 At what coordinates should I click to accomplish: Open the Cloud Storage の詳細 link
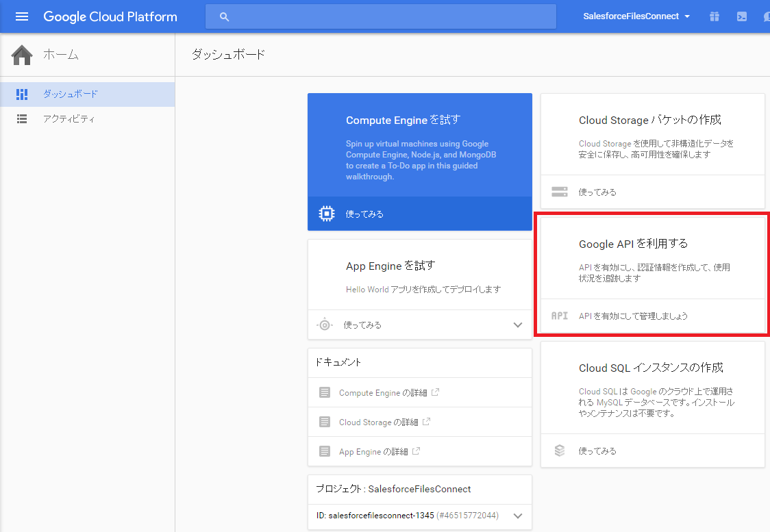[x=379, y=422]
